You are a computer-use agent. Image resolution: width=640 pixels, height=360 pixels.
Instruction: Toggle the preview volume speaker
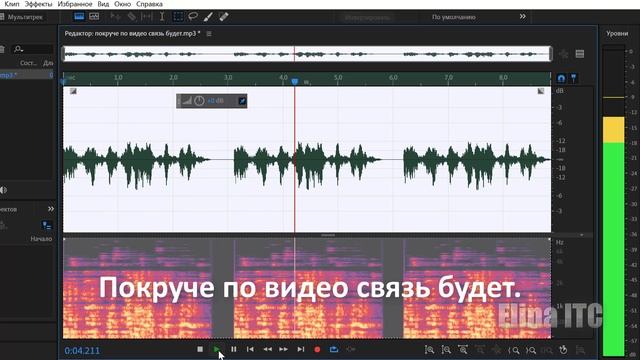click(4, 190)
